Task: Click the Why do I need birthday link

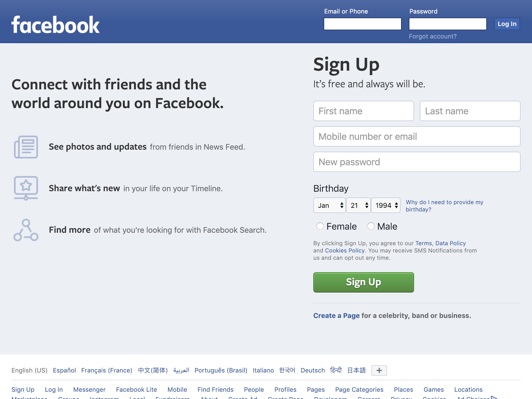Action: [x=444, y=206]
